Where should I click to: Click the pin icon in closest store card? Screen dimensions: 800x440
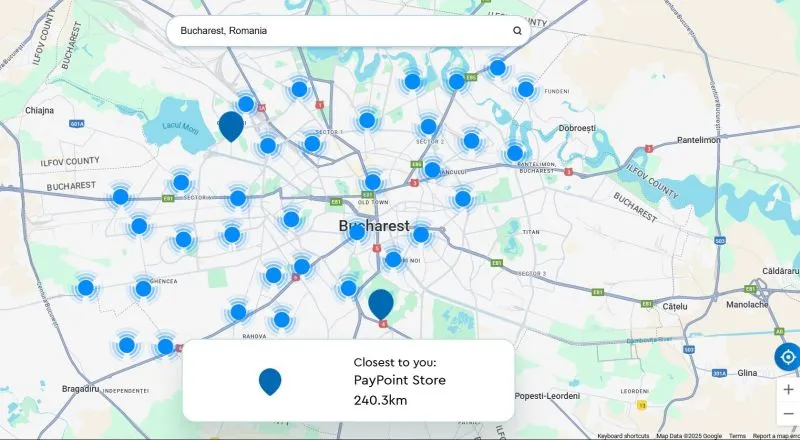tap(270, 382)
